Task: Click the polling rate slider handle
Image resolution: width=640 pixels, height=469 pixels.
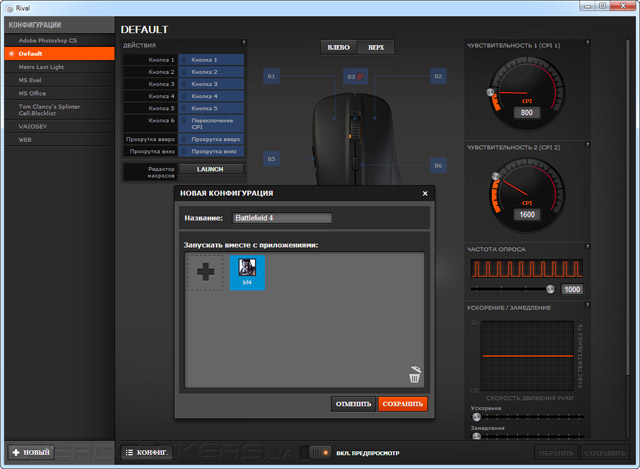Action: (550, 289)
